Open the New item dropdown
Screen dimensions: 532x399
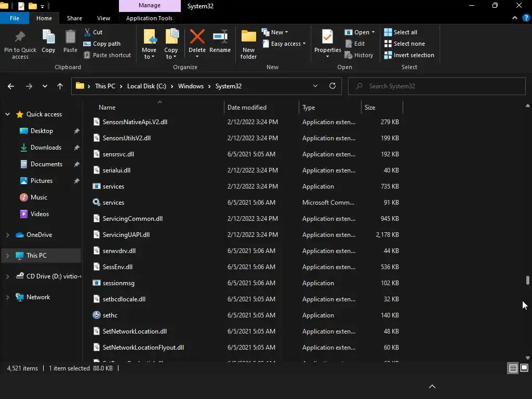pyautogui.click(x=275, y=32)
